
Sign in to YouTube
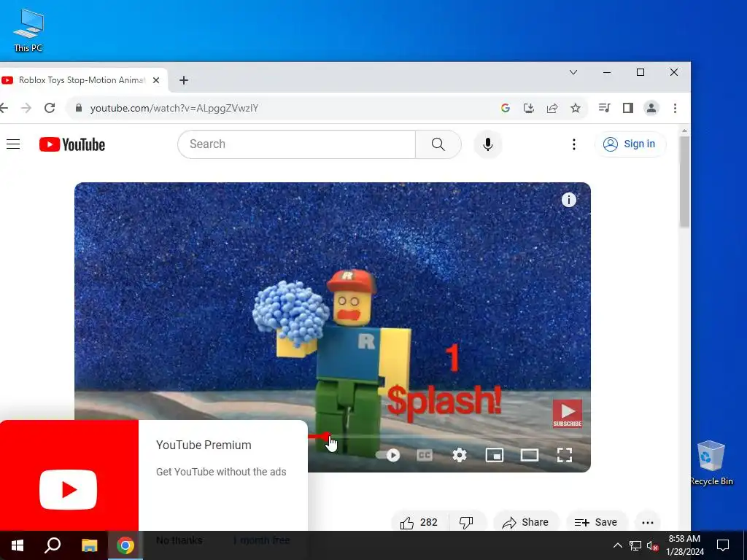point(630,144)
